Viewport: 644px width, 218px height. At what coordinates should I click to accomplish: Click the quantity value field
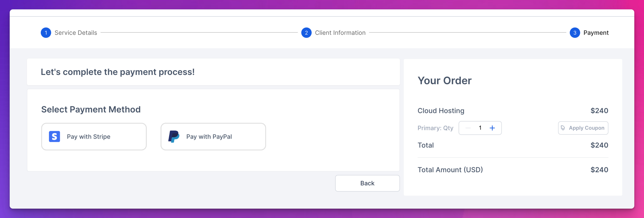480,128
